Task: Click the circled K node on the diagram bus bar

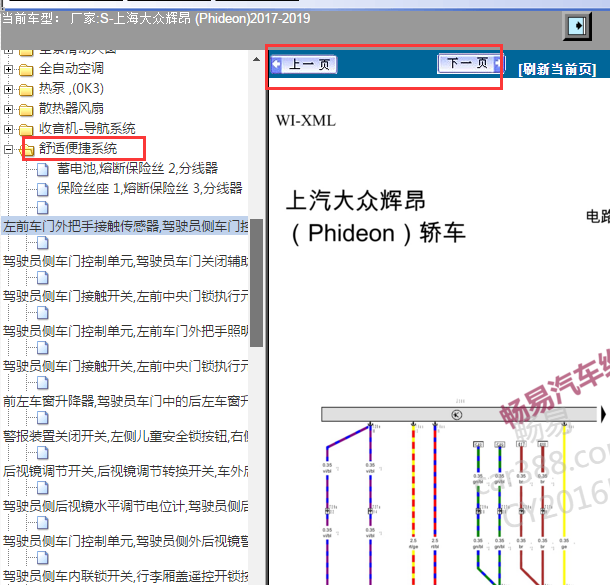Action: (x=457, y=415)
